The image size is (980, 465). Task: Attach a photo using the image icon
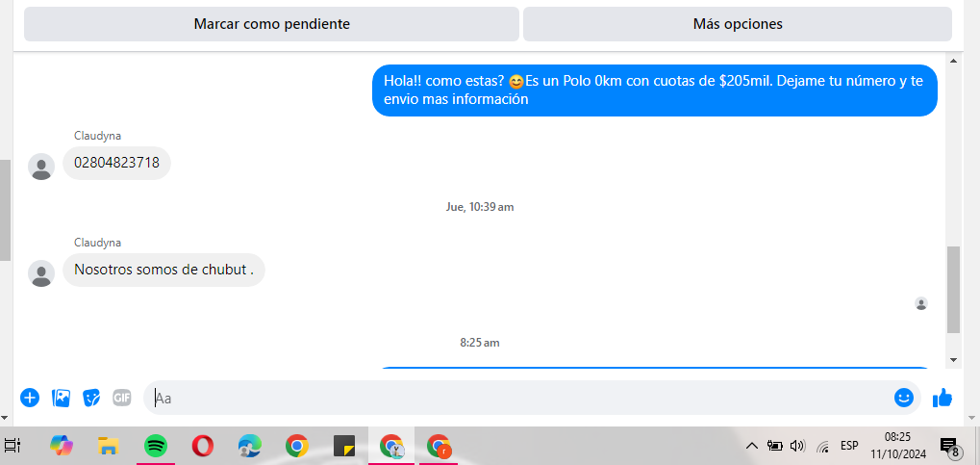61,398
